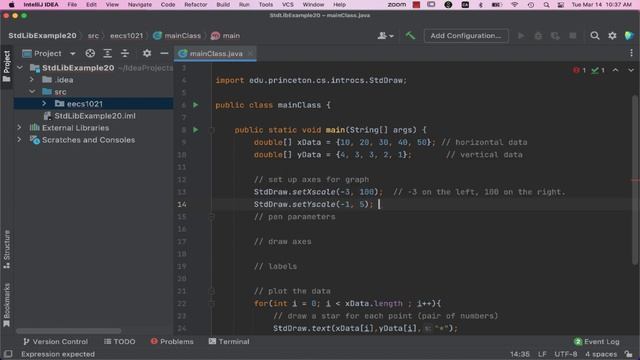Click the read-only lock icon in status bar
The width and height of the screenshot is (640, 360).
click(x=629, y=354)
